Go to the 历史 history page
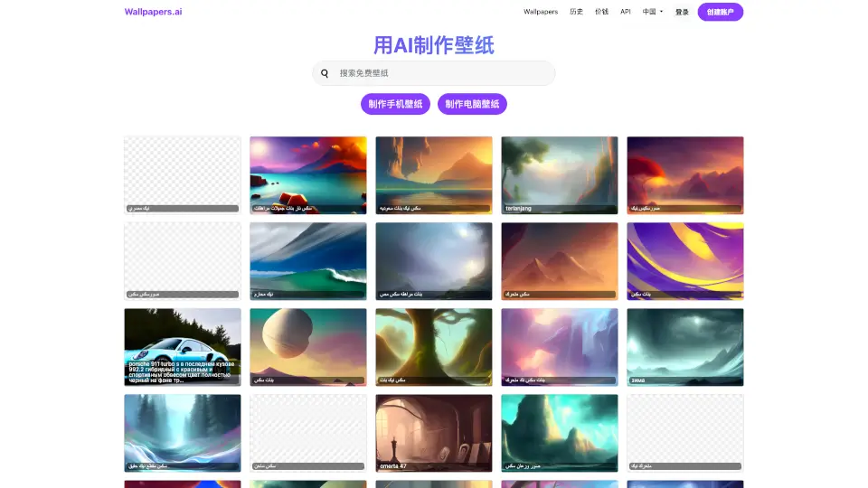 (576, 12)
